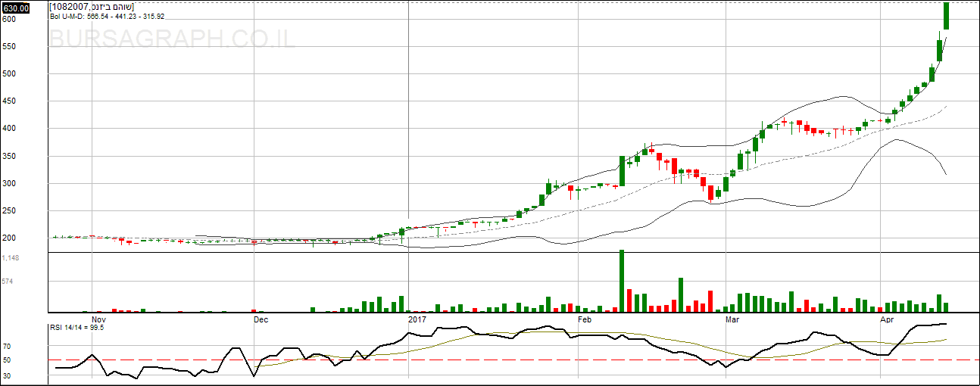Image resolution: width=980 pixels, height=386 pixels.
Task: Click the 200 price level label
Action: point(9,238)
